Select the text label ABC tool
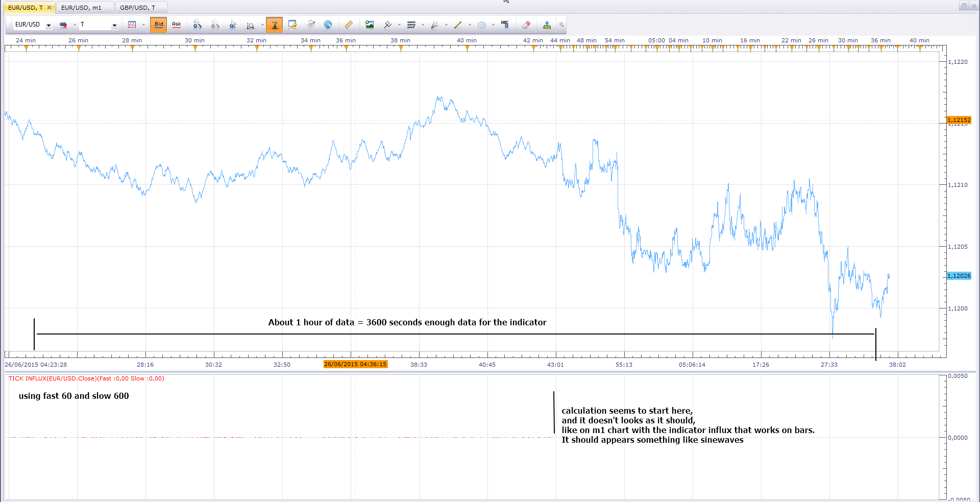Viewport: 980px width, 502px height. [x=505, y=25]
